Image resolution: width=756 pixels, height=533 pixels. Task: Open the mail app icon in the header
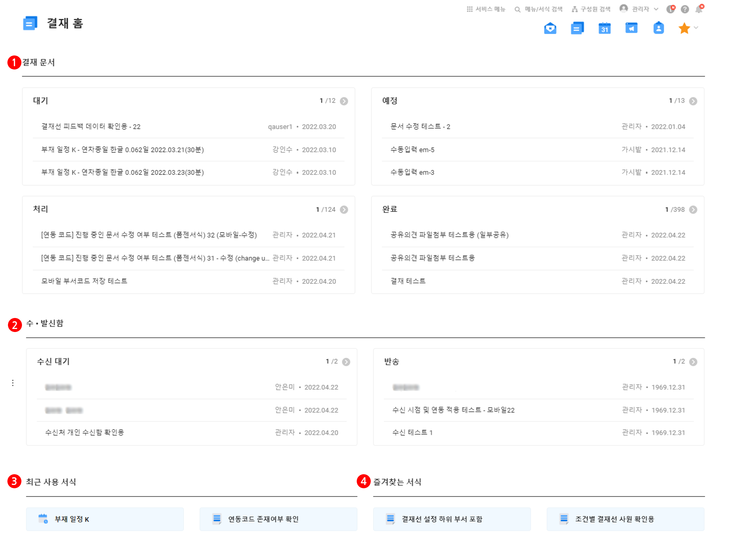tap(550, 28)
